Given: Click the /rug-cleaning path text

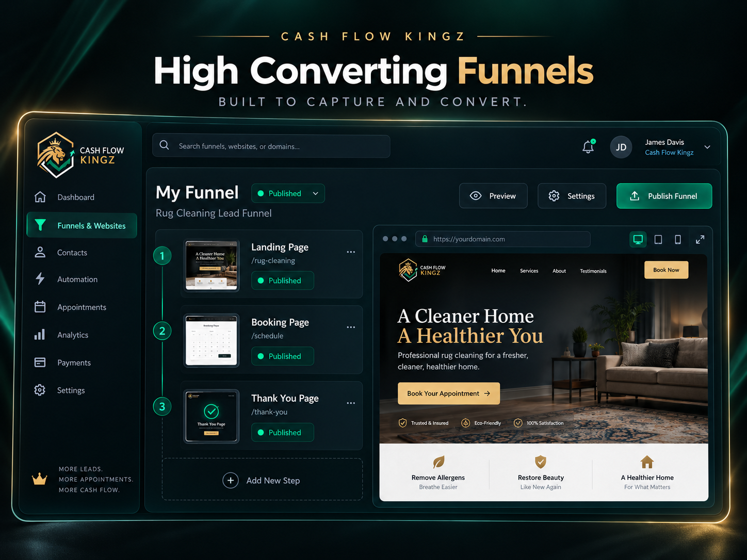Looking at the screenshot, I should tap(273, 260).
